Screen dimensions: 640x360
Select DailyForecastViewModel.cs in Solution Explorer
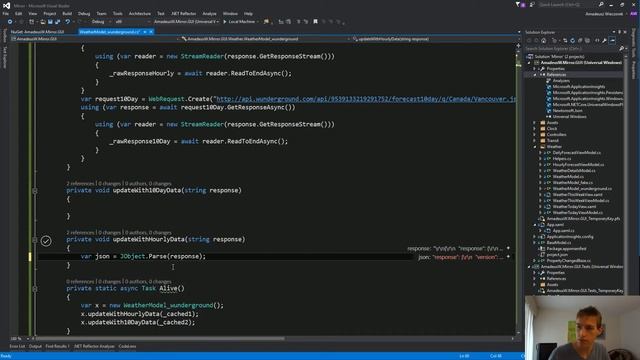pyautogui.click(x=577, y=153)
